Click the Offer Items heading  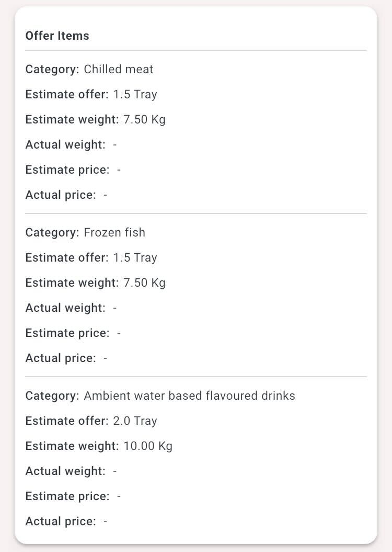coord(57,36)
